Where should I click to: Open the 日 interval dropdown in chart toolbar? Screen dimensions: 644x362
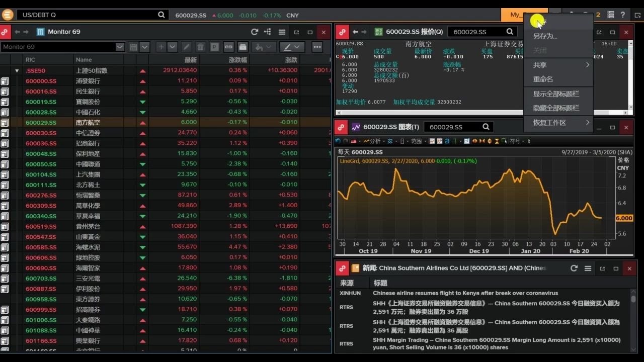coord(404,141)
